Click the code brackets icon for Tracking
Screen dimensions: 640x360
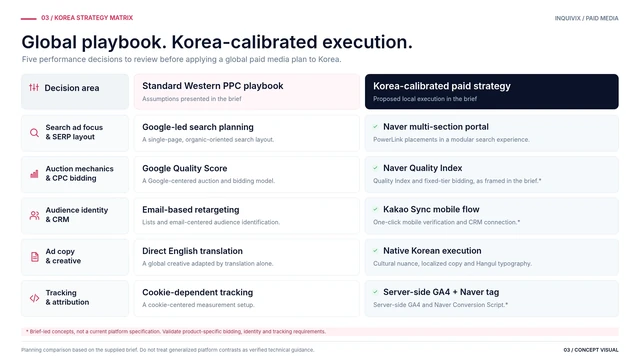[34, 298]
